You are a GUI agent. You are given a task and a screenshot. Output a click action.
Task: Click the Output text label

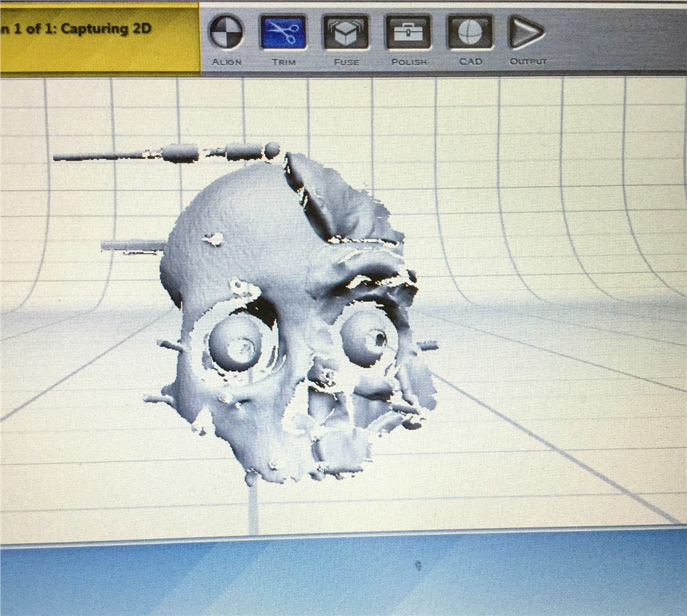528,62
